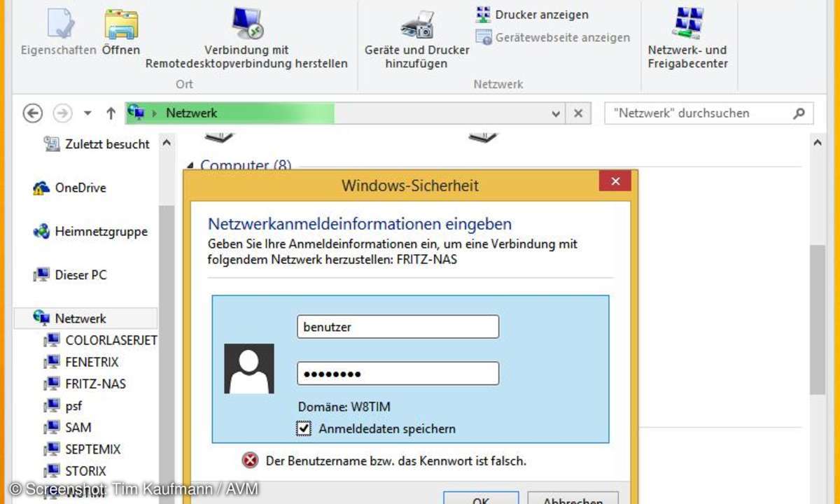The width and height of the screenshot is (840, 504).
Task: Select FRITZ-NAS in the navigation tree
Action: [x=95, y=384]
